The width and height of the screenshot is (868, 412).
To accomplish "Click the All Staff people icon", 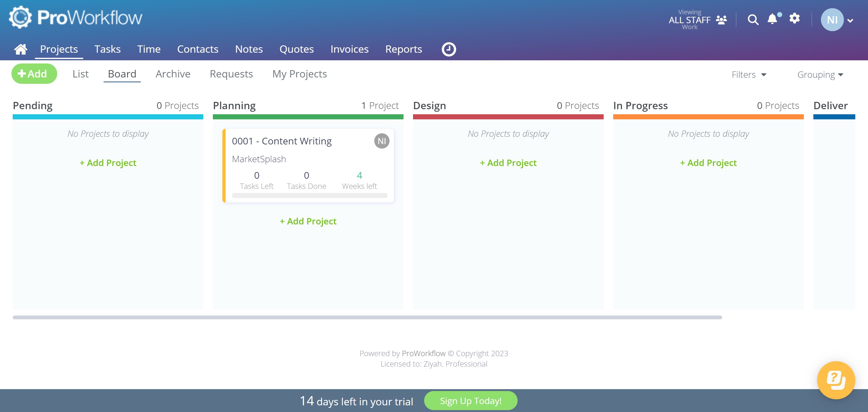I will [721, 20].
